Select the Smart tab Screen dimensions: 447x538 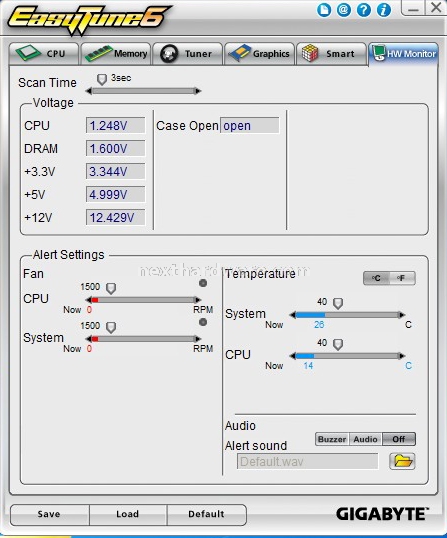pos(331,54)
